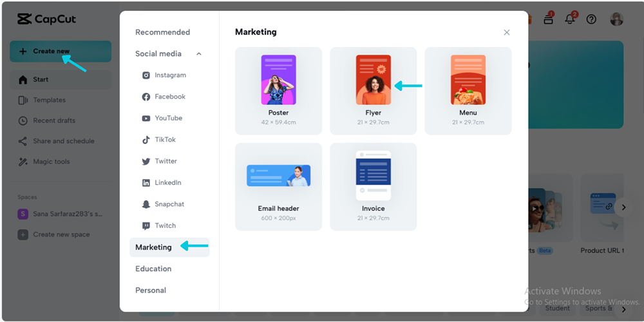
Task: Click the bottom-right tags next arrow
Action: (x=624, y=309)
